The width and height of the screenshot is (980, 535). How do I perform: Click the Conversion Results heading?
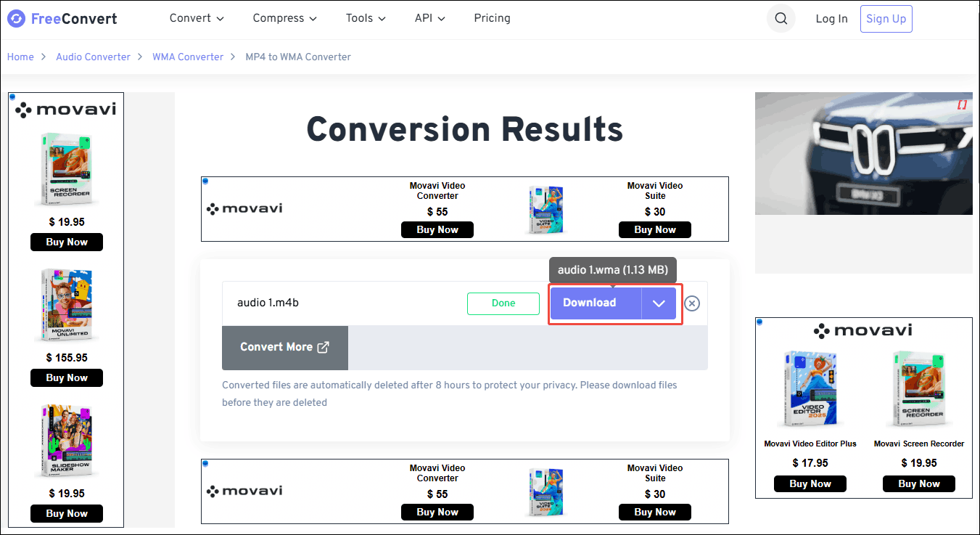point(465,130)
